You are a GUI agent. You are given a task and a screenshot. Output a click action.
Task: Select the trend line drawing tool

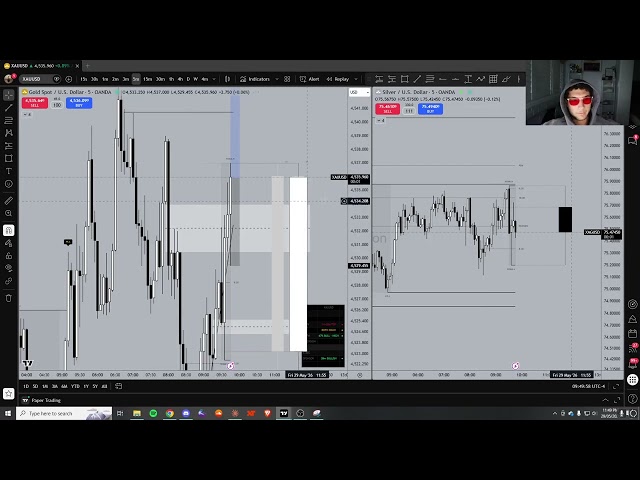[9, 108]
